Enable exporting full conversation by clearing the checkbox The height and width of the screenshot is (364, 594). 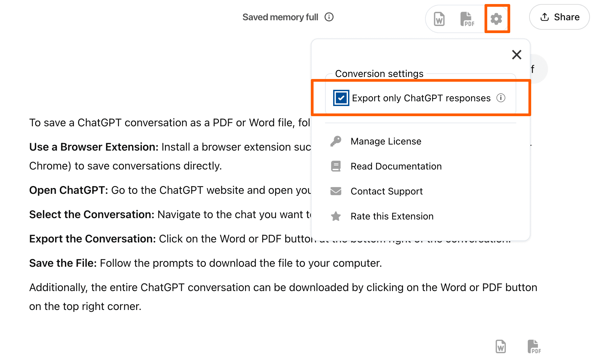click(341, 98)
